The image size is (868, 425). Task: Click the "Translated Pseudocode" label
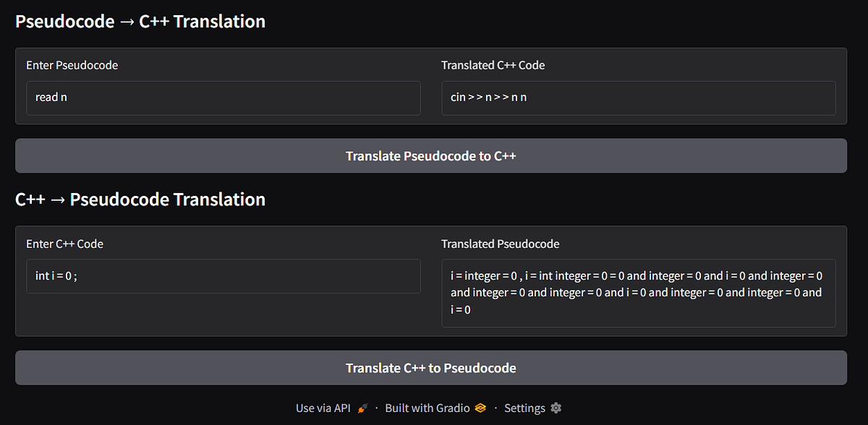pos(500,244)
